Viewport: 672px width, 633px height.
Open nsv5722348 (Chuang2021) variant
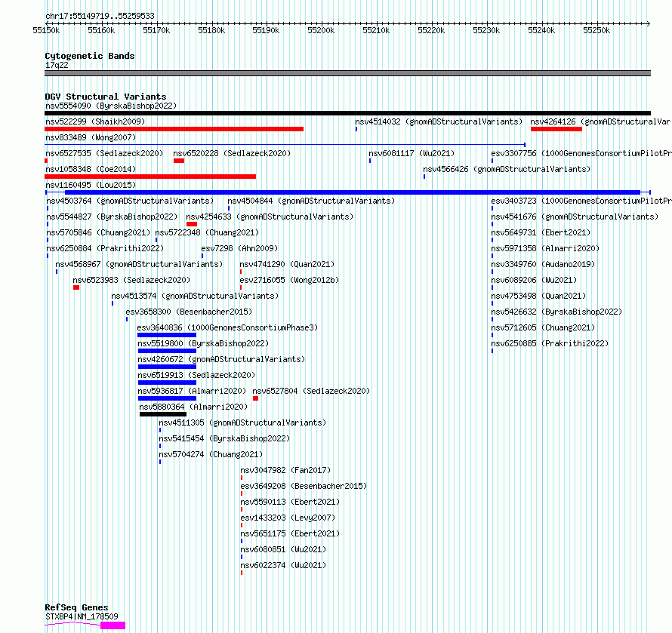pos(207,232)
